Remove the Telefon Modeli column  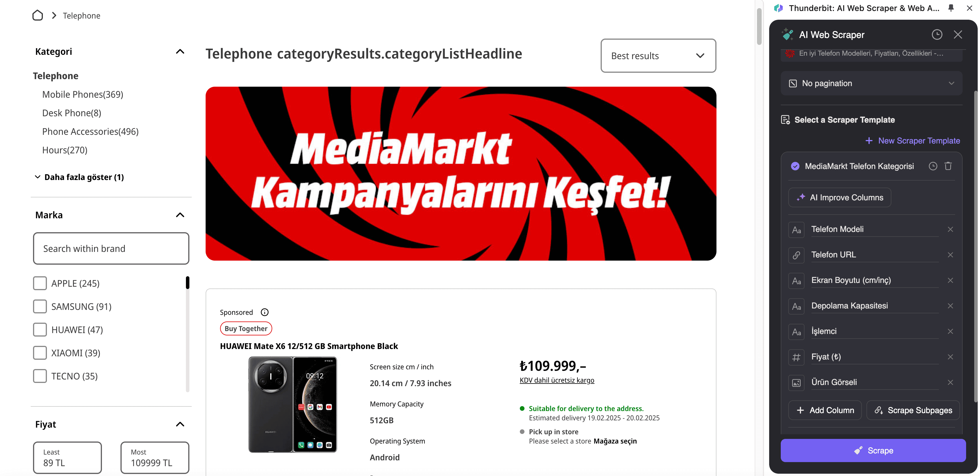[x=950, y=229]
